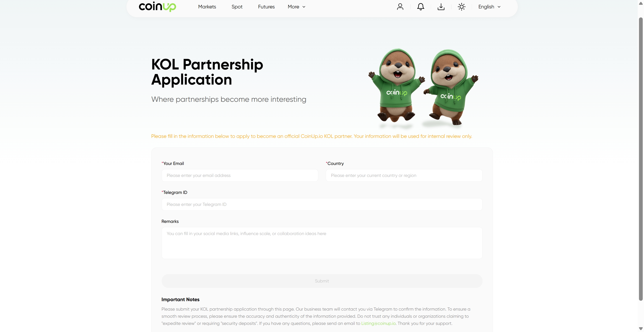Click the Submit button
Screen dimensions: 644x332
coord(322,281)
